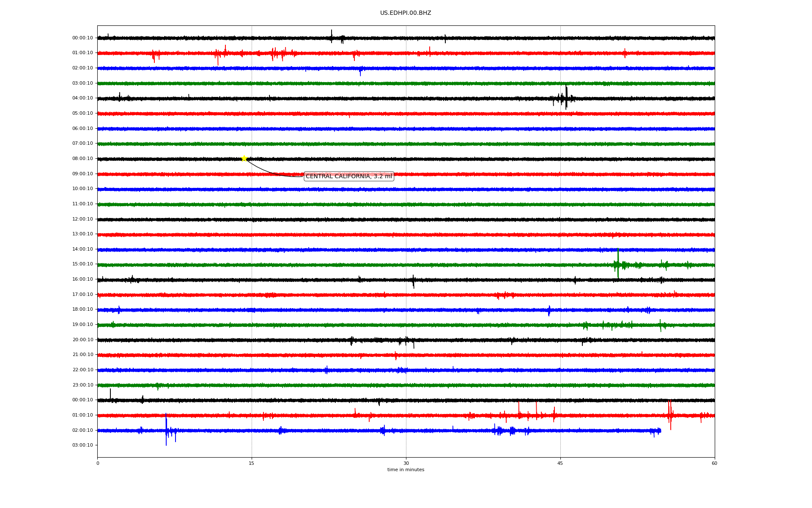Click the 12:00:10 time axis label

(82, 219)
